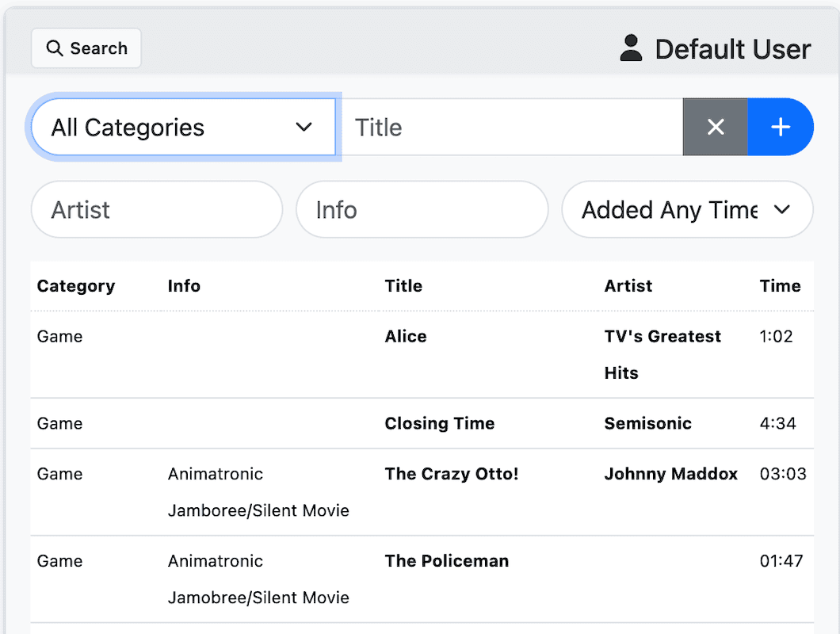This screenshot has height=634, width=840.
Task: Click inside the Artist input field
Action: point(156,210)
